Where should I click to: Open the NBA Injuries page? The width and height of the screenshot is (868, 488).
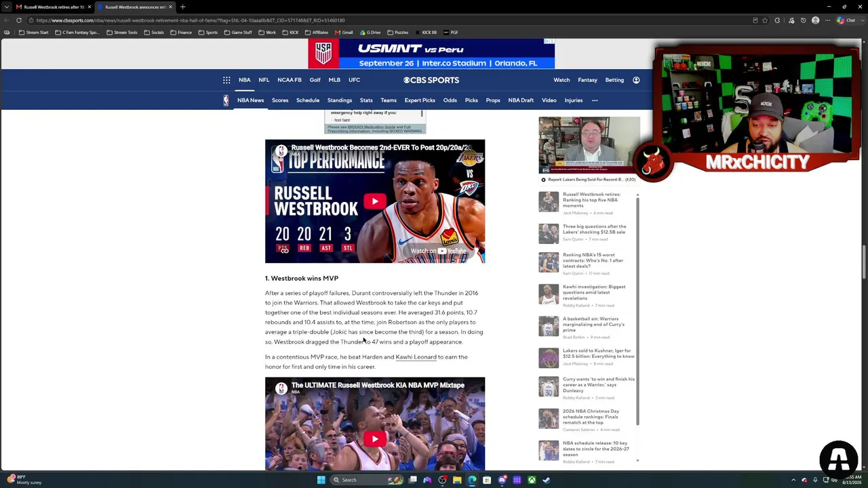point(574,100)
